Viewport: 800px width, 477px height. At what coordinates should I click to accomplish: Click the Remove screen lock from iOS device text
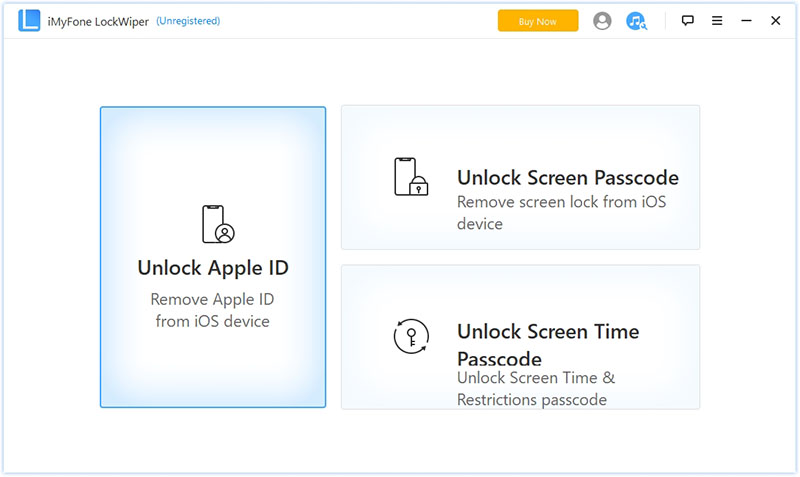tap(561, 213)
